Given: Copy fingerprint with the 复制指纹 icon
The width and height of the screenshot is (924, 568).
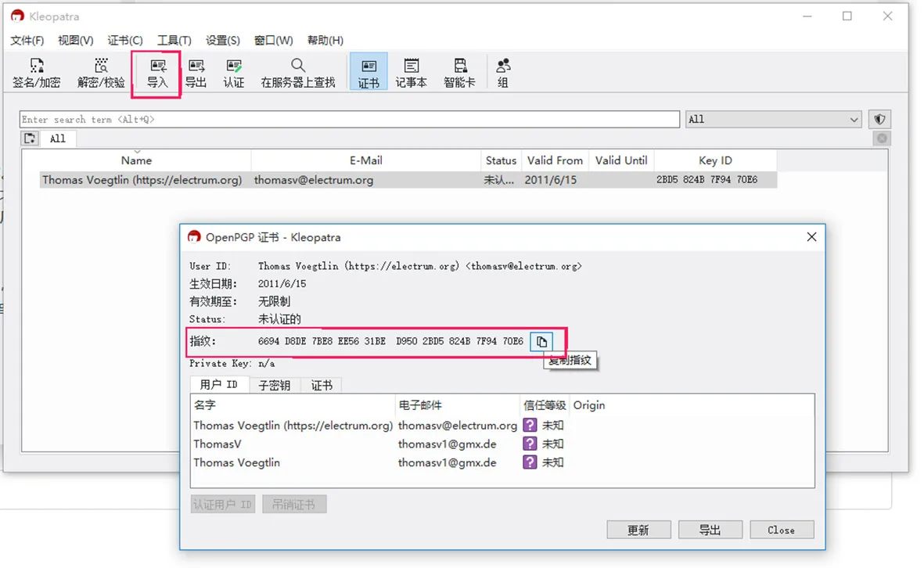Looking at the screenshot, I should [541, 342].
